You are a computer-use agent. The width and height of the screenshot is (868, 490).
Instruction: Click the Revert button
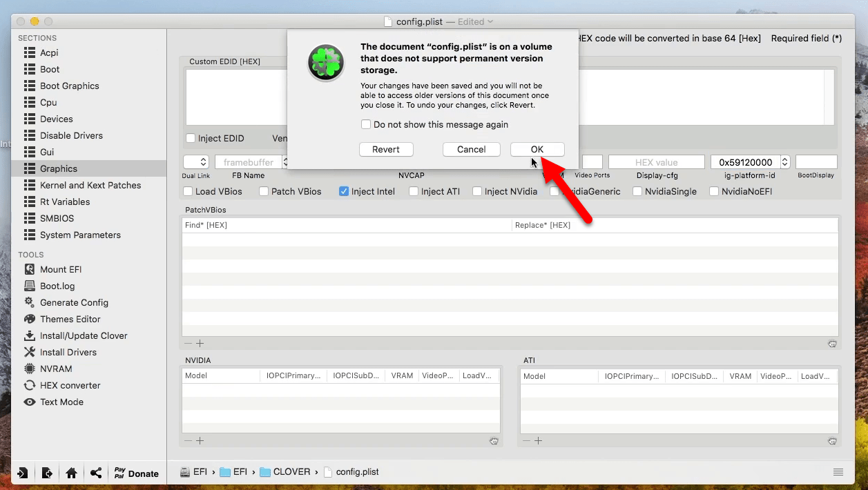pyautogui.click(x=386, y=150)
